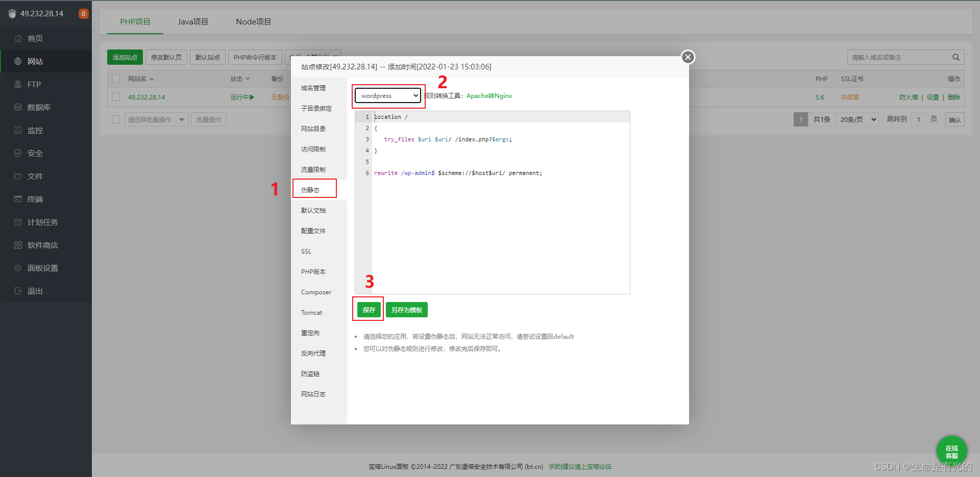Switch to the Java项目 tab
The height and width of the screenshot is (477, 980).
click(193, 21)
